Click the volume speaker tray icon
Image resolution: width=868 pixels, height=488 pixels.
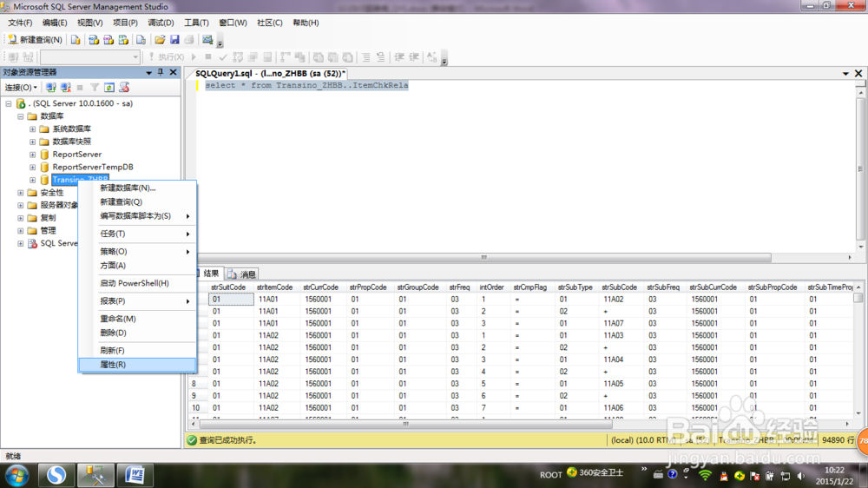(x=801, y=476)
